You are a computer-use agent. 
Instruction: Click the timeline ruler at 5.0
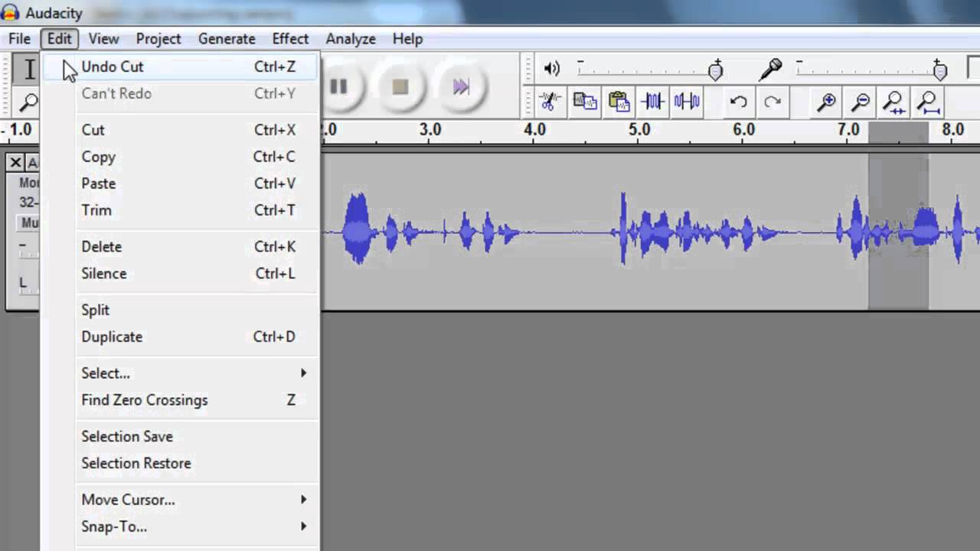tap(639, 130)
